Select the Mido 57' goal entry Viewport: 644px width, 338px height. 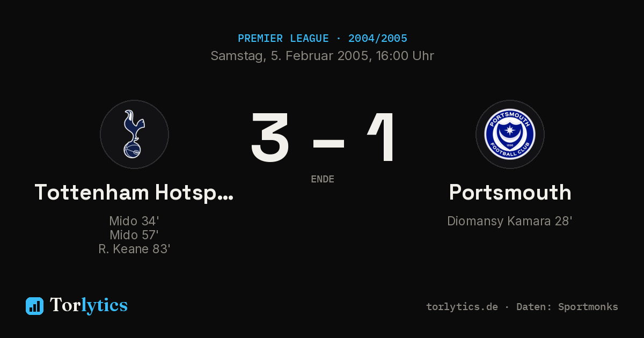pos(134,235)
